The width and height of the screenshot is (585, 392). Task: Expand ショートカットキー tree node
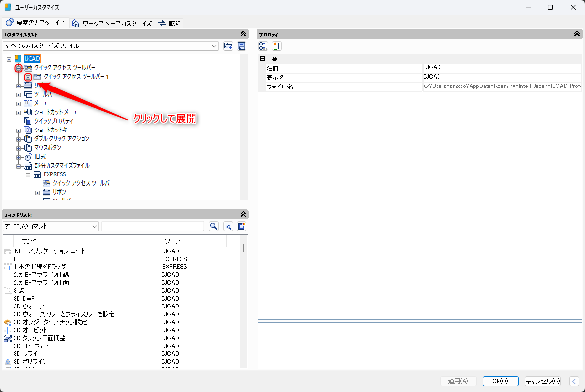[x=18, y=131]
